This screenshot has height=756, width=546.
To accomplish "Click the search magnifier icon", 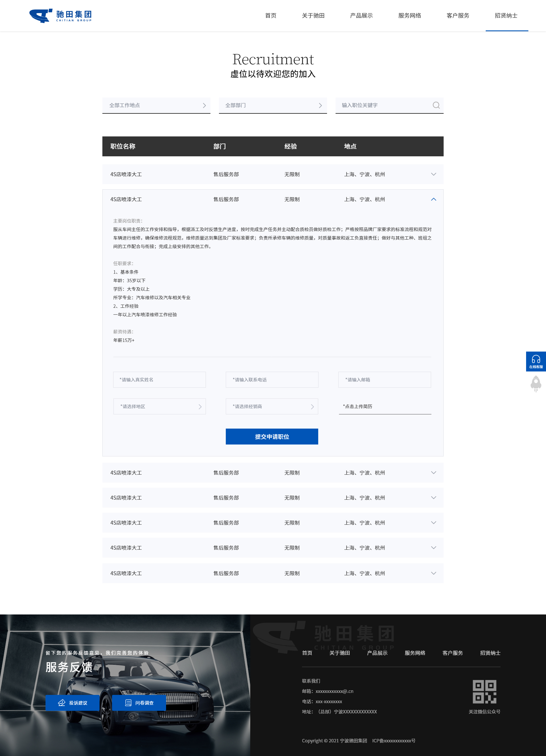I will [436, 105].
